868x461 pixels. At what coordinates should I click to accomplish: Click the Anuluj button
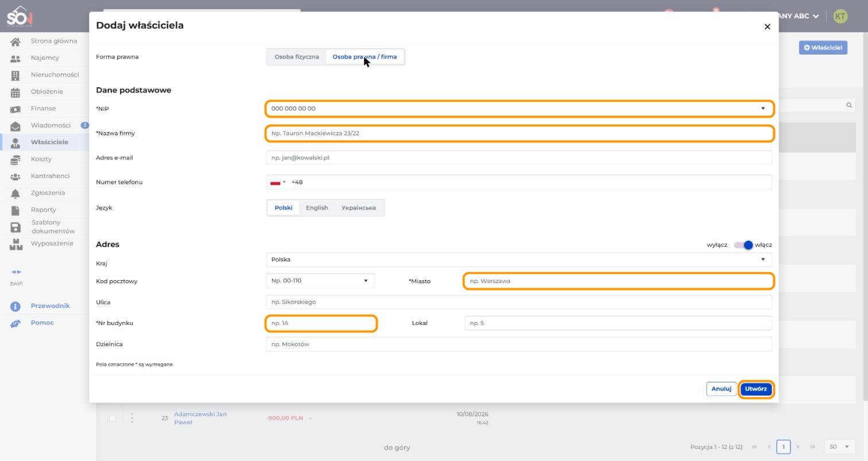click(721, 389)
